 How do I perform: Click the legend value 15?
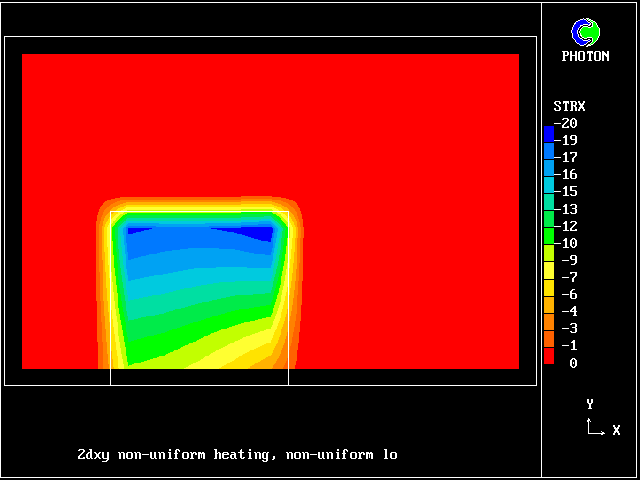tap(569, 191)
